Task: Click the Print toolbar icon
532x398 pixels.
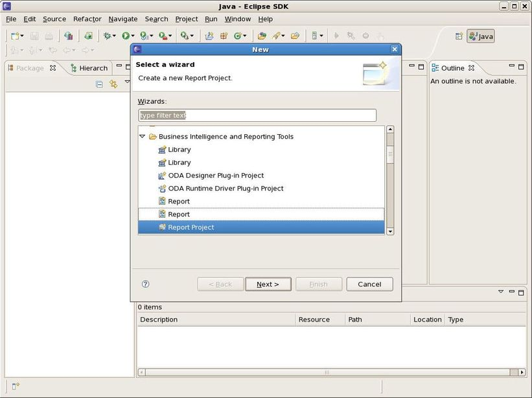Action: [49, 36]
